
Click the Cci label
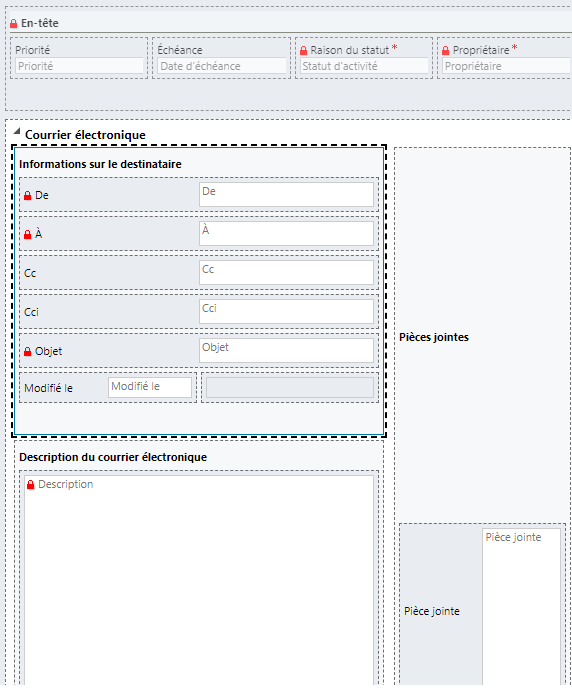point(31,312)
